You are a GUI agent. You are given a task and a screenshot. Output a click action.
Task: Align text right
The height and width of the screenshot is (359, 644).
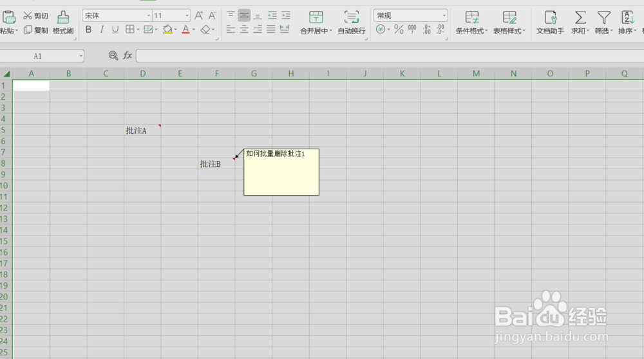pyautogui.click(x=258, y=29)
